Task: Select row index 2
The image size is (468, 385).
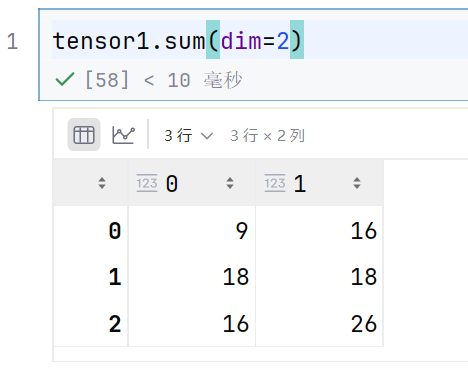Action: coord(115,324)
